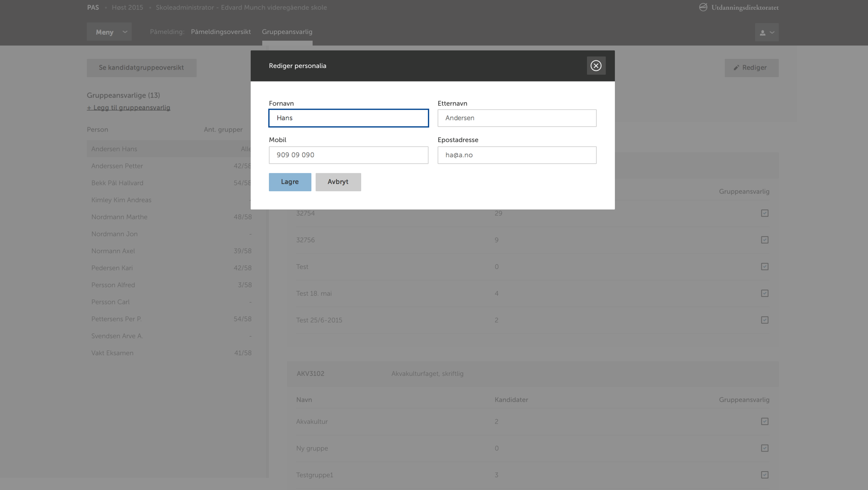Viewport: 868px width, 490px height.
Task: Toggle checkbox for Testgruppe1 row
Action: [x=765, y=475]
